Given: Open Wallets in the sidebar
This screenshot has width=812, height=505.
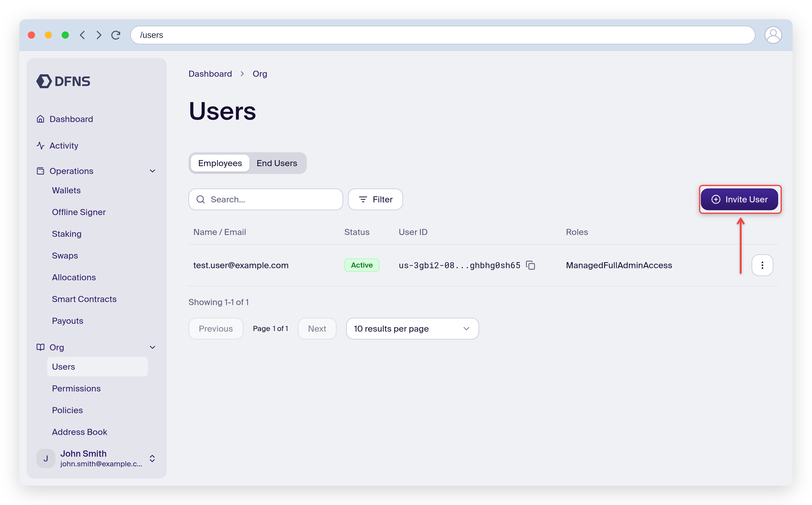Looking at the screenshot, I should tap(66, 190).
